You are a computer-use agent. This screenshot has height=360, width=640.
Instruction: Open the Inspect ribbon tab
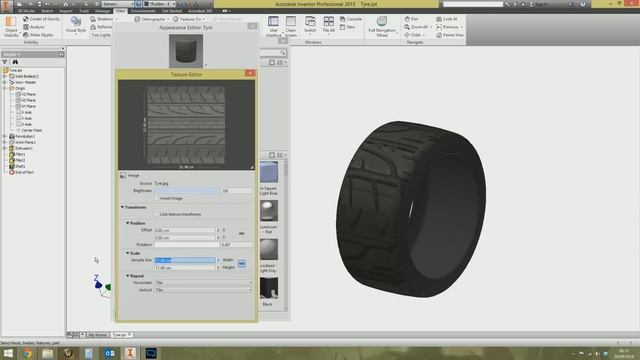[66, 11]
